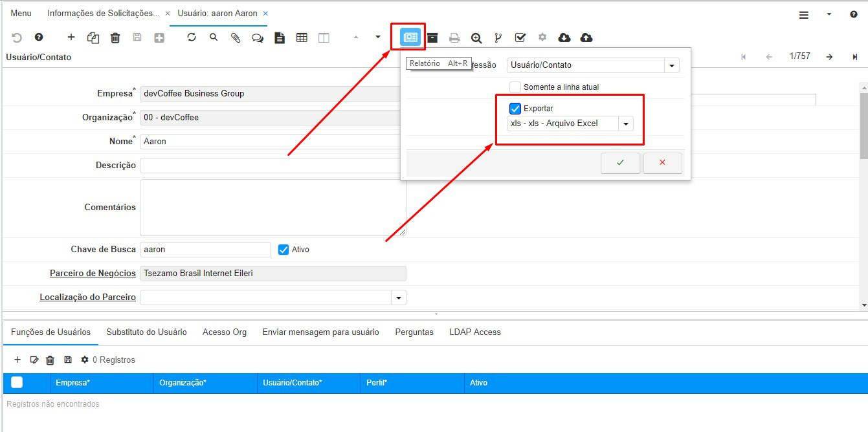
Task: Click into the Descrição input field
Action: coord(272,166)
